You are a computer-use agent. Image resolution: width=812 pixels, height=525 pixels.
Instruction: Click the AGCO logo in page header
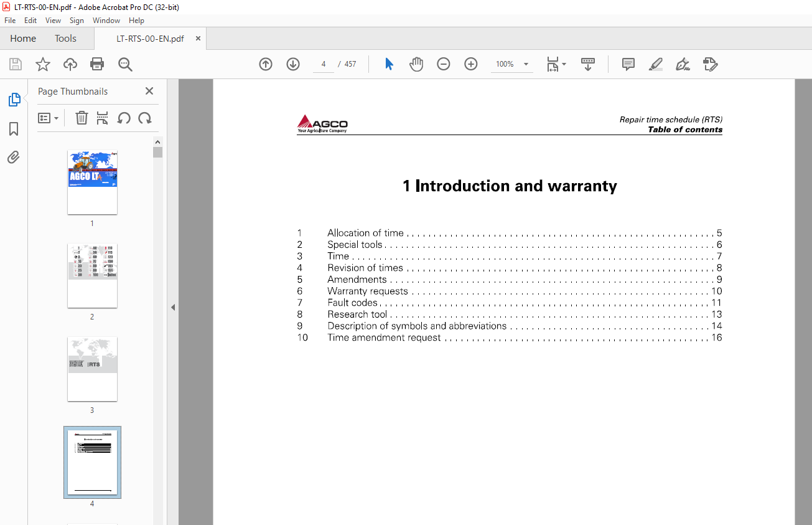point(322,123)
